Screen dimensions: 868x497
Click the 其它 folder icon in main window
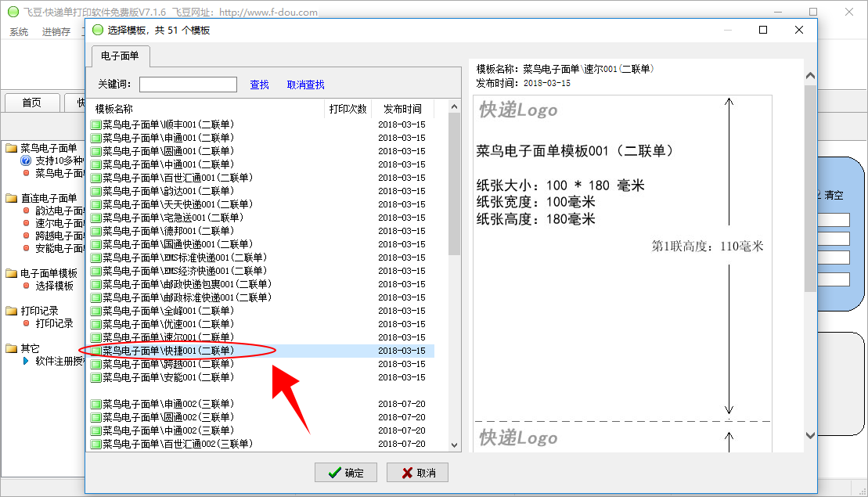point(12,348)
